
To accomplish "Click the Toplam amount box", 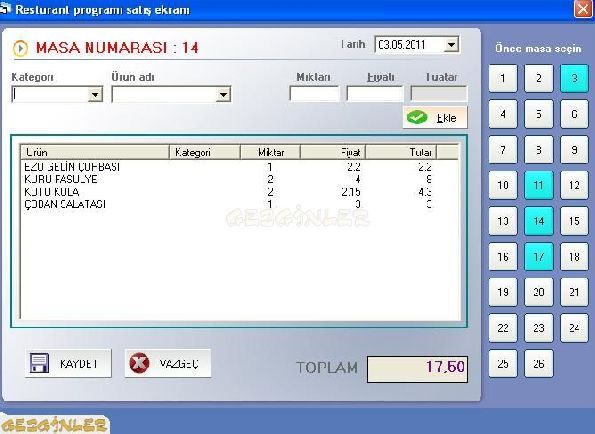I will point(417,369).
